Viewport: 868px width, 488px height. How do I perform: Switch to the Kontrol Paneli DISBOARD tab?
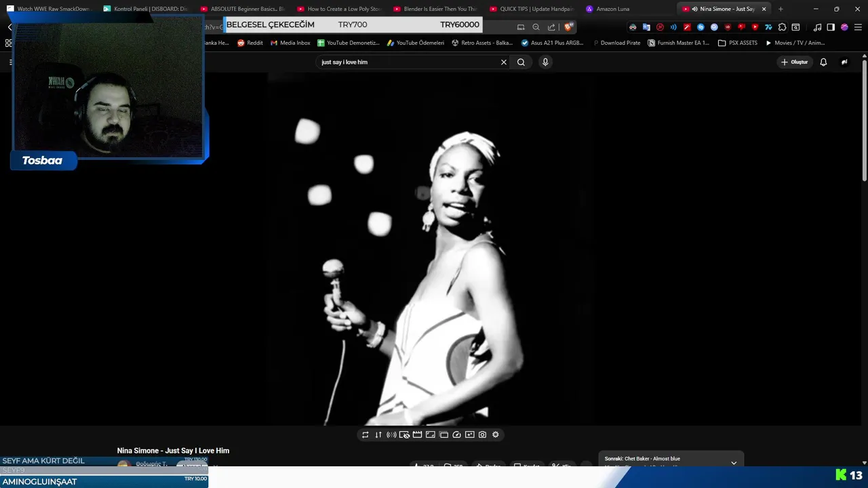click(146, 9)
